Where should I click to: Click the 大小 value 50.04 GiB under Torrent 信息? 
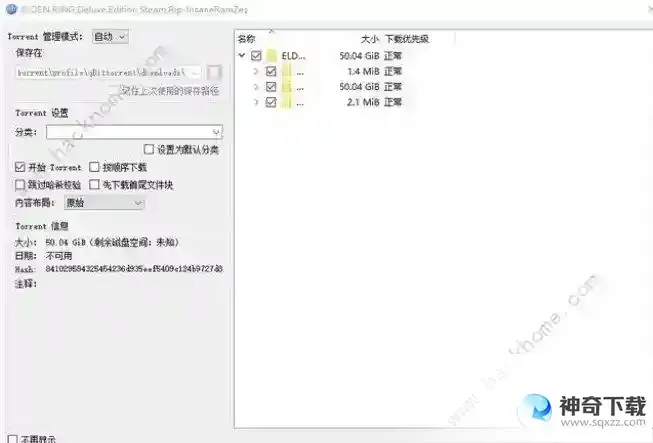pos(65,242)
